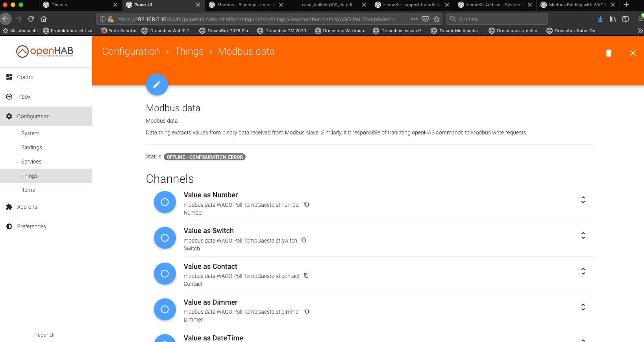The width and height of the screenshot is (644, 342).
Task: Copy the TempGaesteIst:dimmer channel ID
Action: [x=307, y=311]
